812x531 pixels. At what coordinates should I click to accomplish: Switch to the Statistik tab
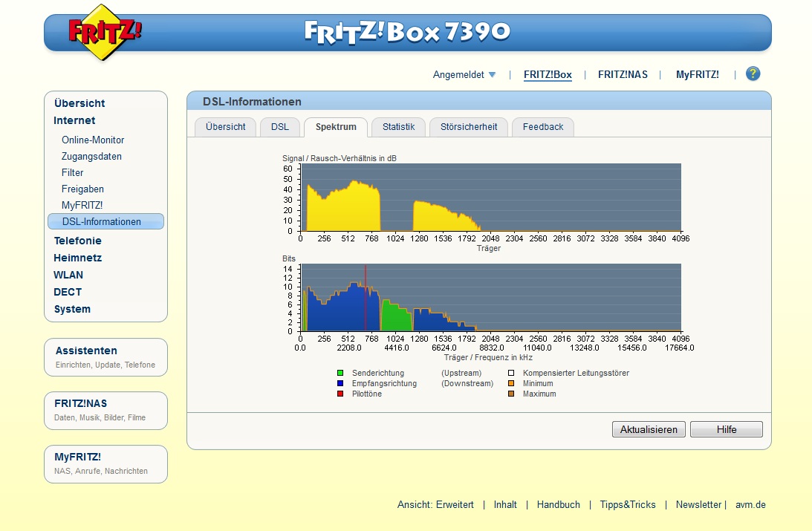(x=398, y=127)
